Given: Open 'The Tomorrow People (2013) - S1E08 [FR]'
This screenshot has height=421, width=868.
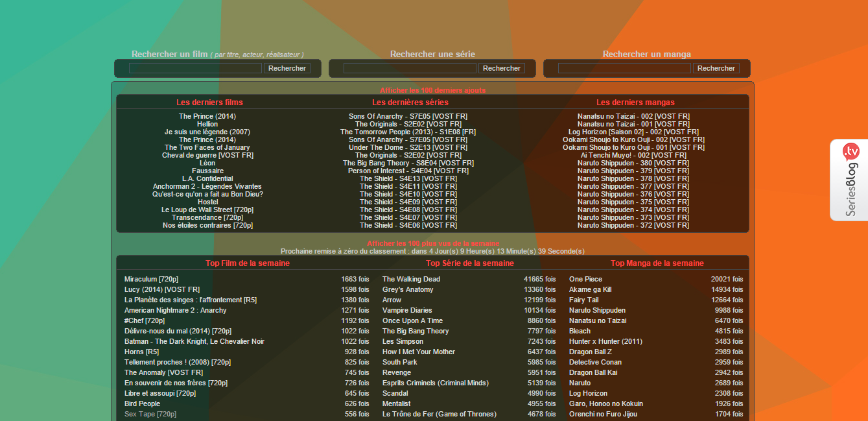Looking at the screenshot, I should (408, 132).
